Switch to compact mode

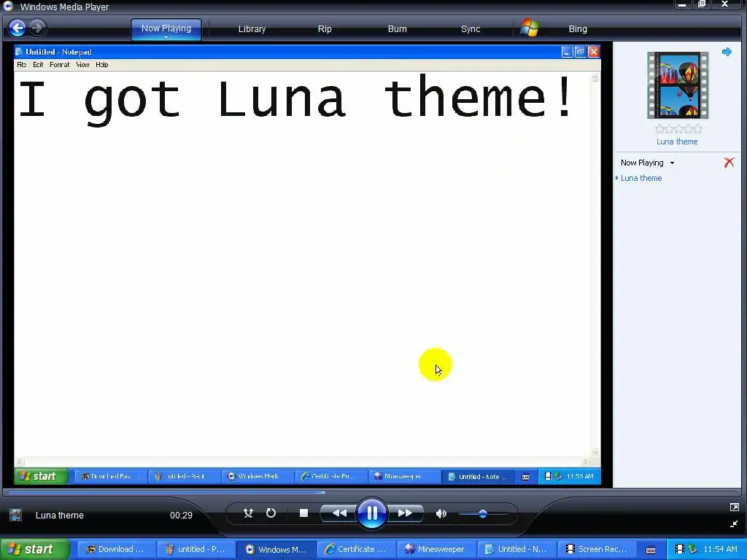tap(734, 524)
